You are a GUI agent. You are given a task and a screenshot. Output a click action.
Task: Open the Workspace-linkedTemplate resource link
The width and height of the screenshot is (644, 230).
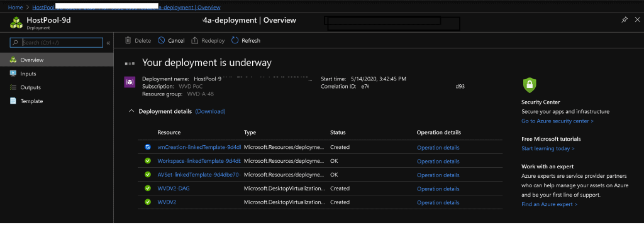(199, 161)
